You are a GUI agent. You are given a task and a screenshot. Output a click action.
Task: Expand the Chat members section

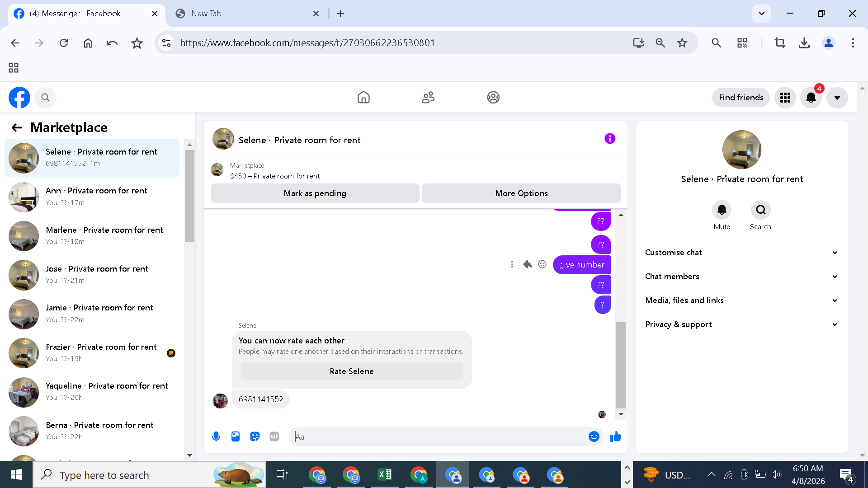[741, 277]
